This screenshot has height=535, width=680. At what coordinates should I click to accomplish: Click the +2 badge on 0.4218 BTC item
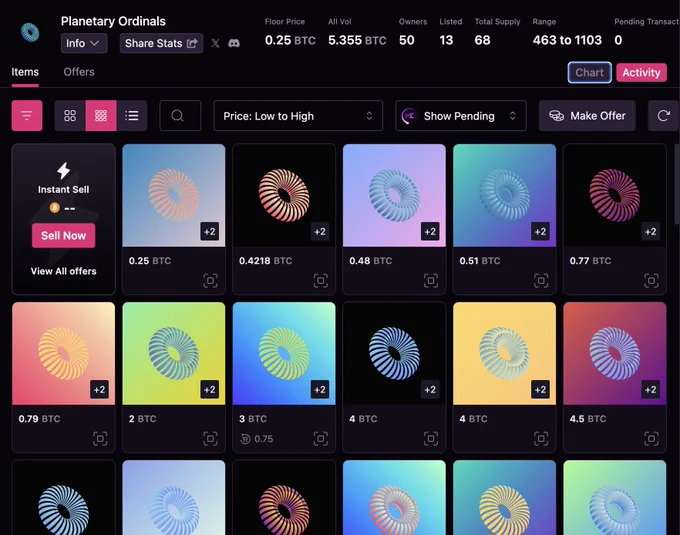click(320, 232)
